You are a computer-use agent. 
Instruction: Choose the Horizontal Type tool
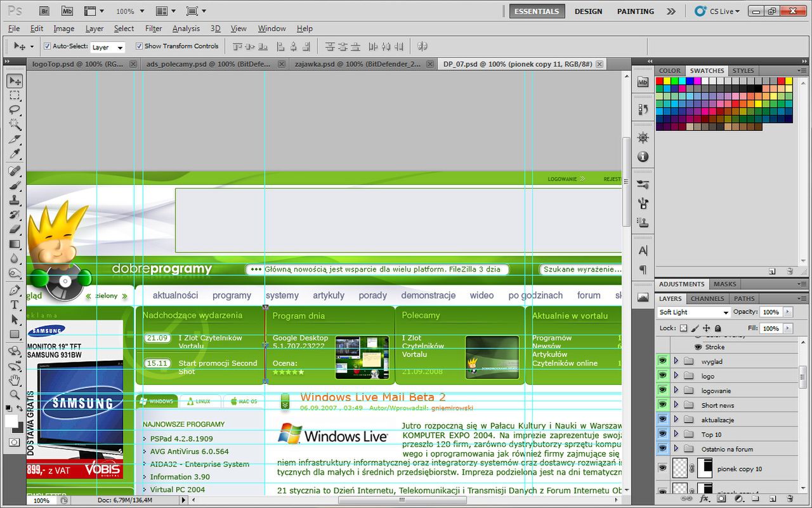coord(15,305)
